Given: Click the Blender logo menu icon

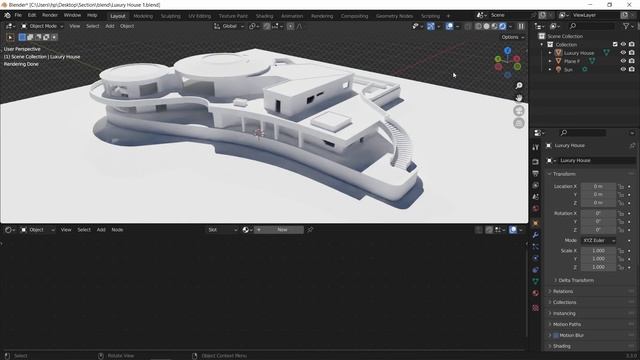Looking at the screenshot, I should [x=7, y=16].
